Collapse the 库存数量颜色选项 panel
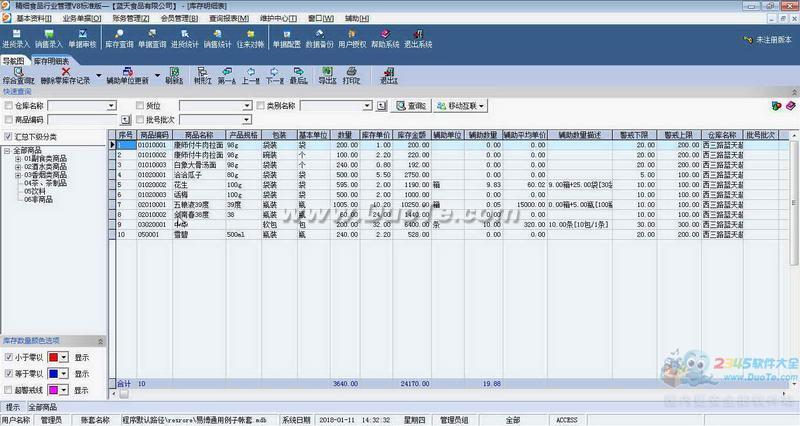Screen dimensions: 800x426 click(x=101, y=341)
